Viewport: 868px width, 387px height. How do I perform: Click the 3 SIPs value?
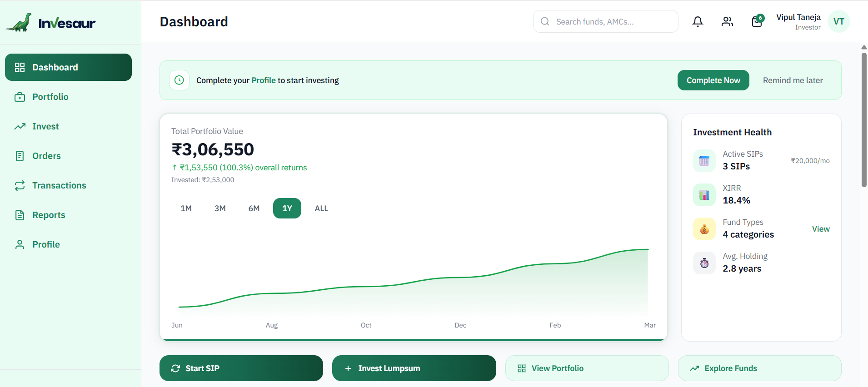(736, 166)
